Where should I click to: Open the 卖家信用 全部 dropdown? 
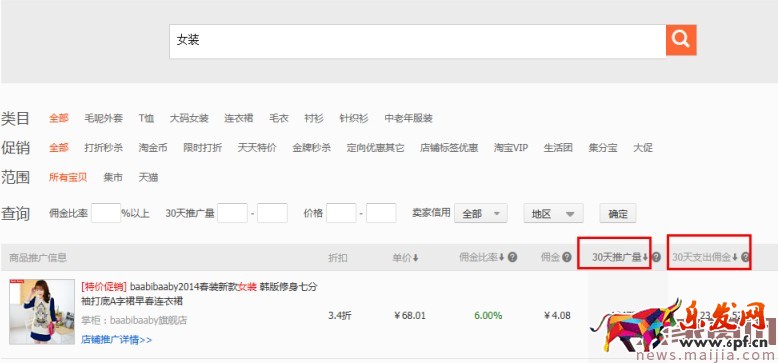(480, 213)
